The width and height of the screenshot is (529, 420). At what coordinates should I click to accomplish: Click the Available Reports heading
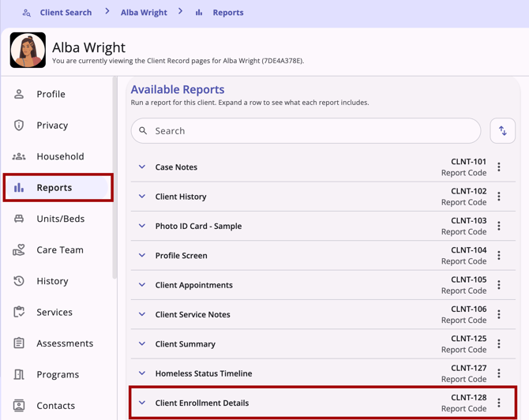(178, 89)
